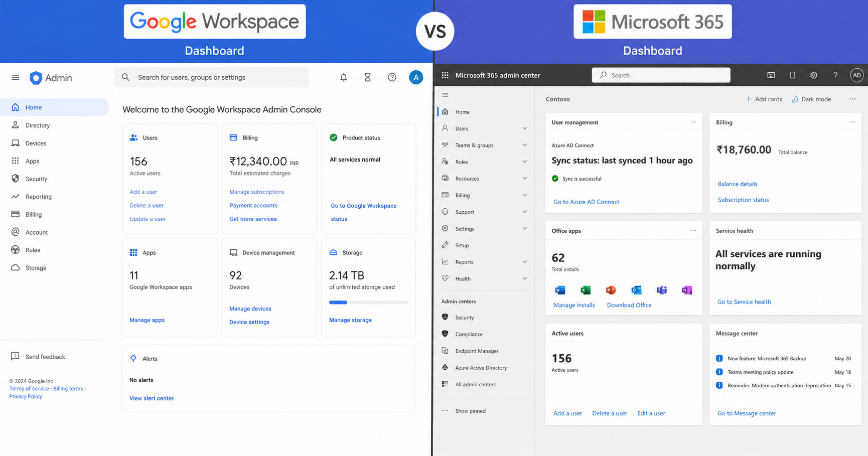
Task: Click the Add cards button
Action: 764,99
